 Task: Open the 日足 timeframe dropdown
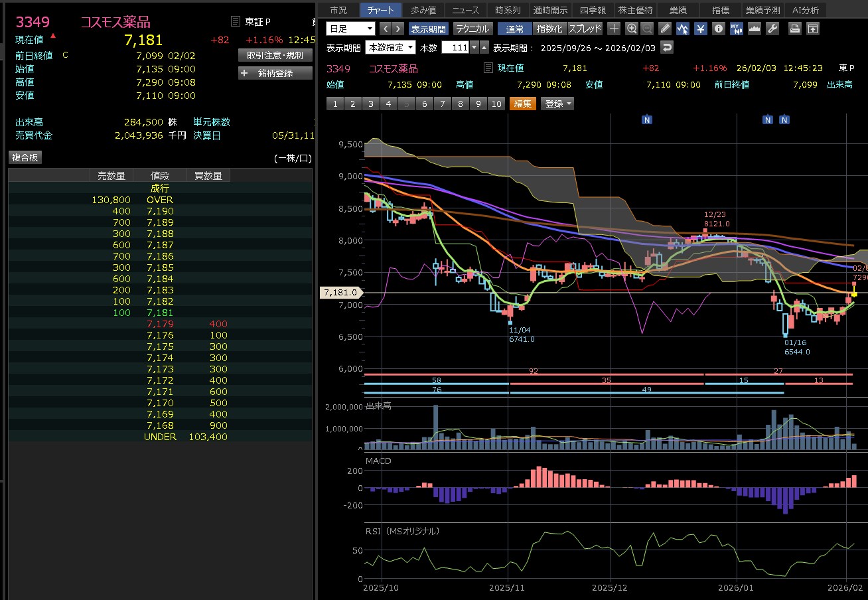(350, 29)
